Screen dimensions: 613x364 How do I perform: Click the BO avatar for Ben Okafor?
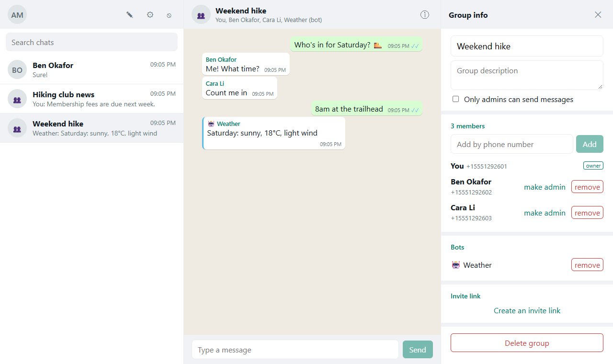17,70
